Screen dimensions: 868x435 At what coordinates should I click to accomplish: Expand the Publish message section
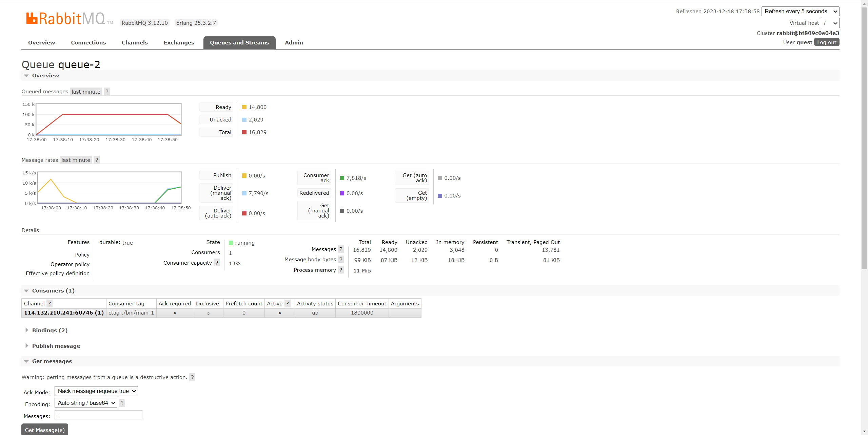tap(56, 346)
